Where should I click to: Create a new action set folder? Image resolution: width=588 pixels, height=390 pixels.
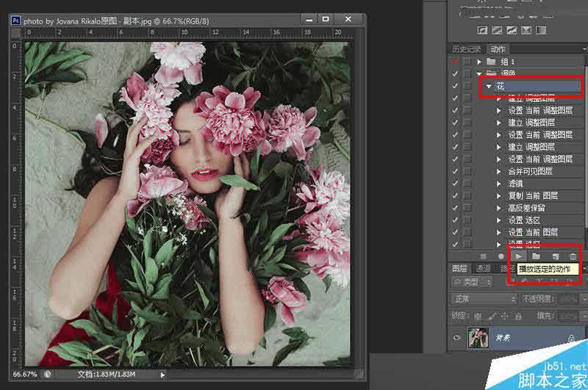(x=537, y=256)
